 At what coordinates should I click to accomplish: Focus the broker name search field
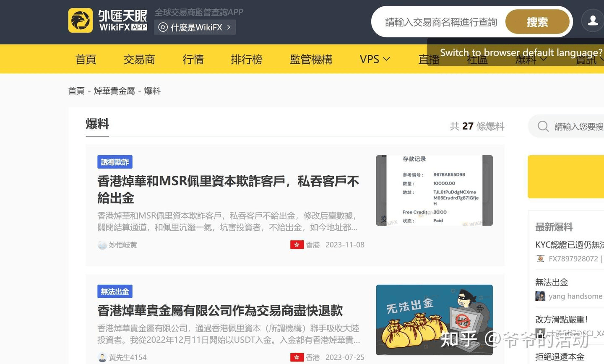[440, 22]
